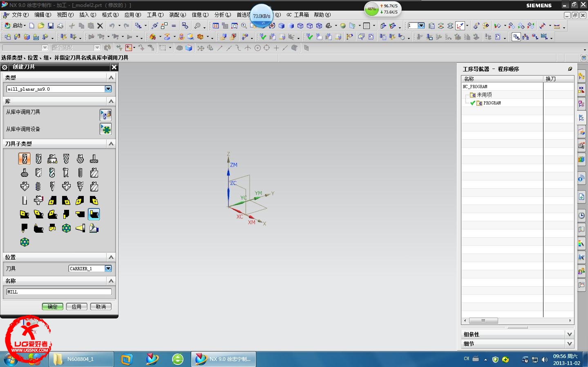Click the Create Geometry toolbar icon
Image resolution: width=588 pixels, height=367 pixels.
tap(27, 37)
